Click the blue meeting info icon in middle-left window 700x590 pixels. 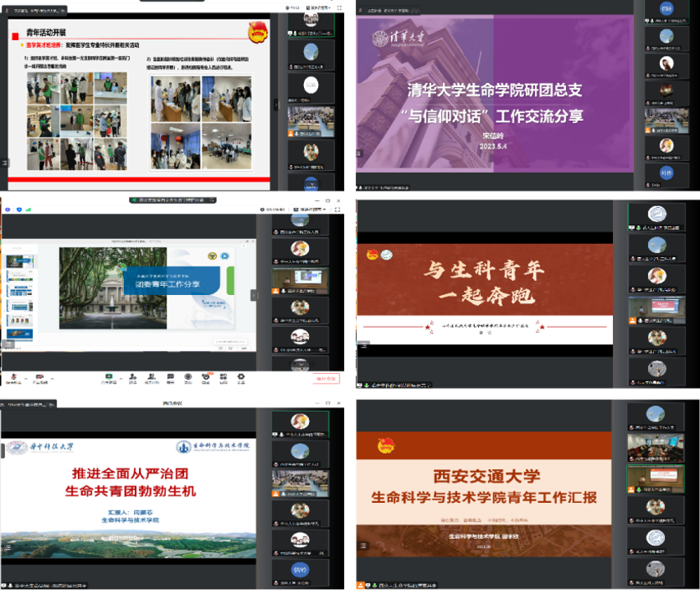[7, 210]
